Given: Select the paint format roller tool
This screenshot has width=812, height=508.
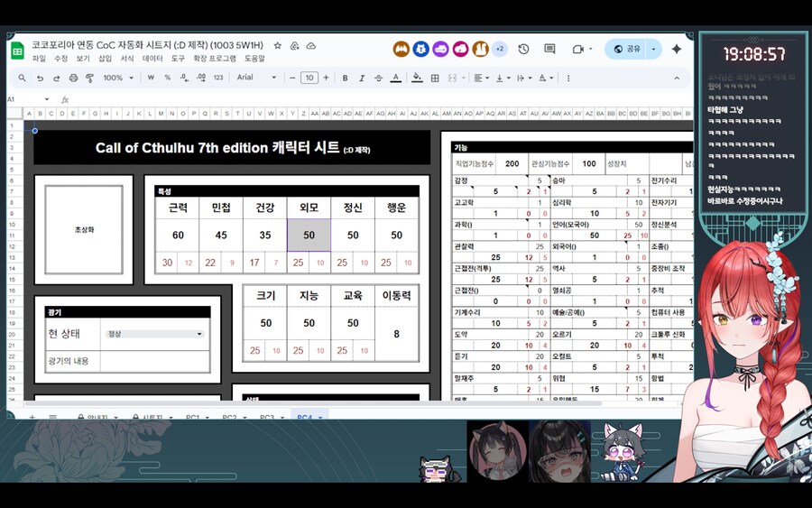Looking at the screenshot, I should pos(89,78).
